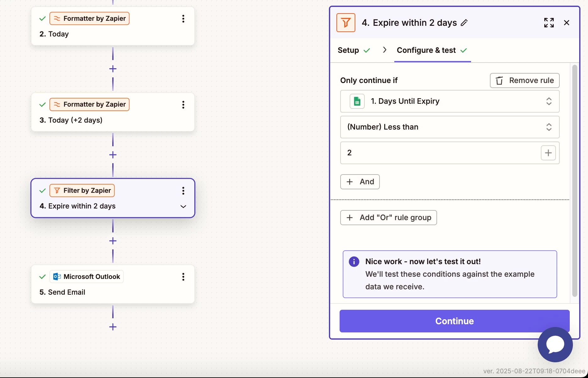588x378 pixels.
Task: Add step after Today (+2 days)
Action: 113,155
